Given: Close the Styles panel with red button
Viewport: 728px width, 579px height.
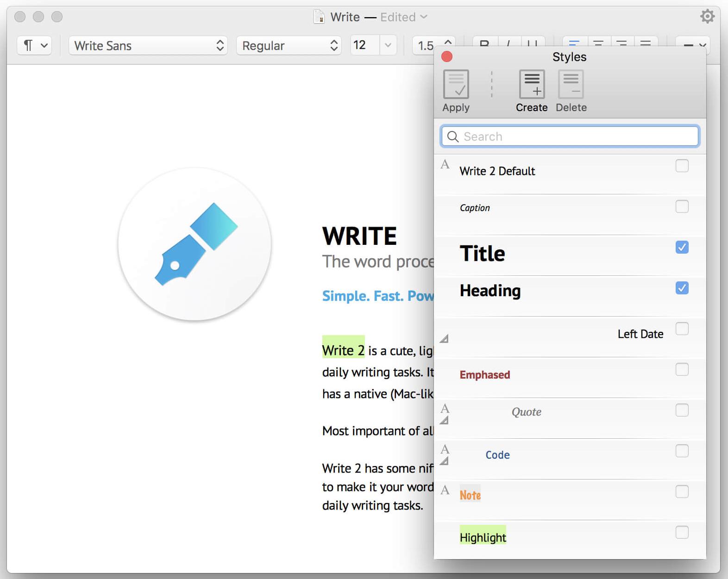Looking at the screenshot, I should click(x=447, y=56).
